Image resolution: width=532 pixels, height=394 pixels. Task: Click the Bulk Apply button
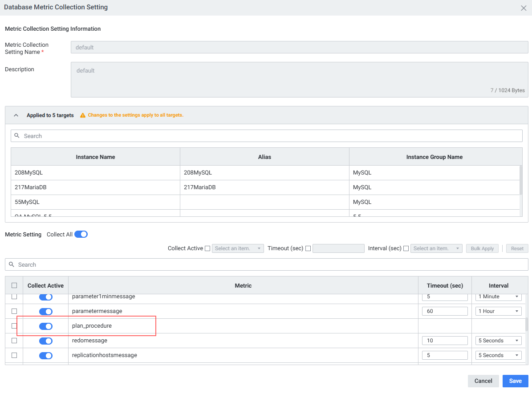[x=482, y=248]
